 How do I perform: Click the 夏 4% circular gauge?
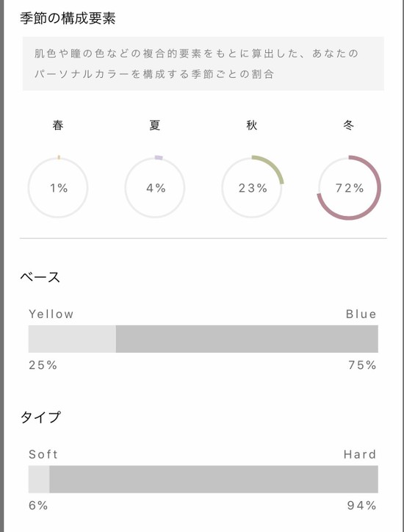(155, 187)
